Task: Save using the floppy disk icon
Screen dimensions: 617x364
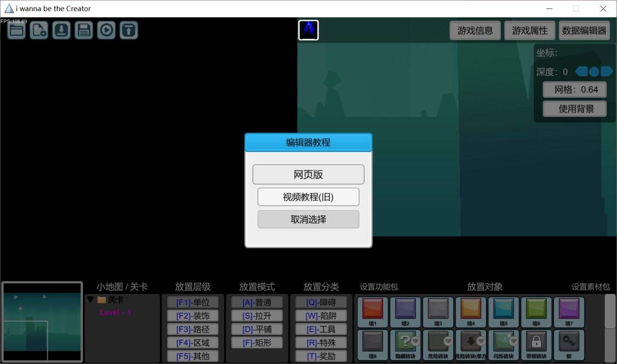Action: 84,30
